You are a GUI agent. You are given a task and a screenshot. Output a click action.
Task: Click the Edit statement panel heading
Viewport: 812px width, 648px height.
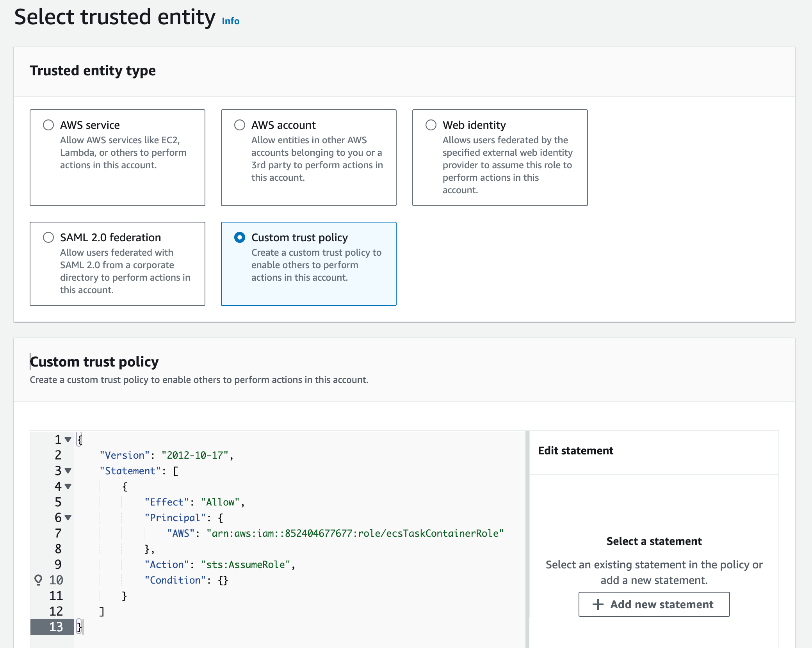point(575,450)
